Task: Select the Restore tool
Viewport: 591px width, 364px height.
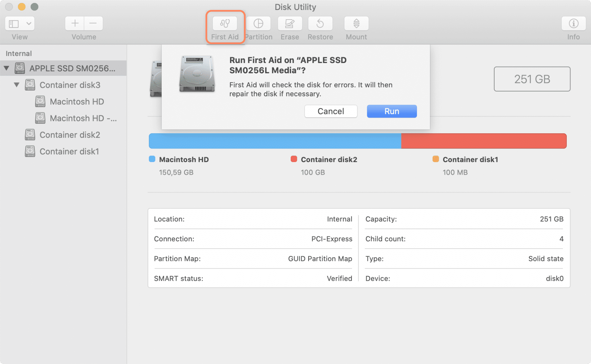Action: 320,23
